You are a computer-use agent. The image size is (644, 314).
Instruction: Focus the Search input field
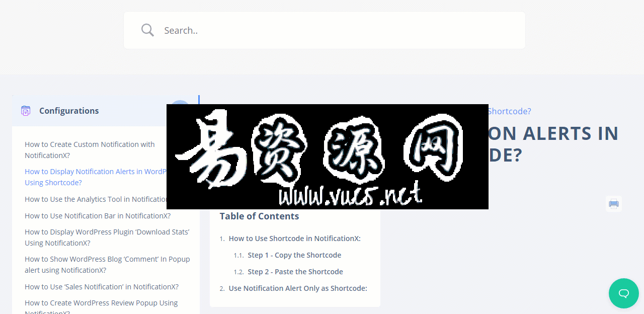coord(325,30)
